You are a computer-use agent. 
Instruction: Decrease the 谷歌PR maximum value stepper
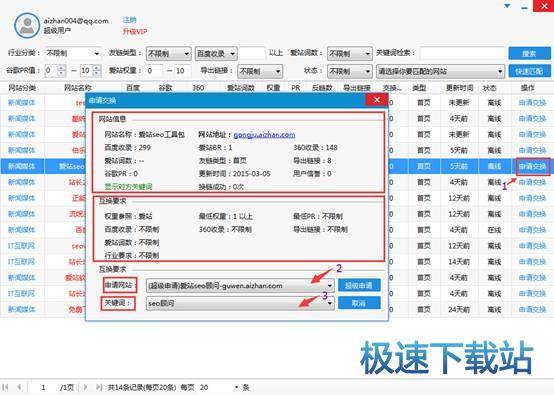pyautogui.click(x=97, y=73)
